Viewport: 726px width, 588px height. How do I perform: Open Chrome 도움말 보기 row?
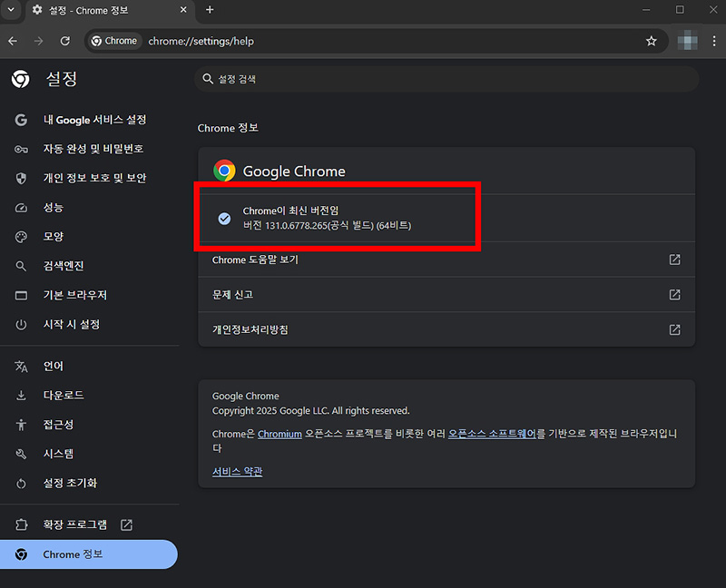pos(446,260)
